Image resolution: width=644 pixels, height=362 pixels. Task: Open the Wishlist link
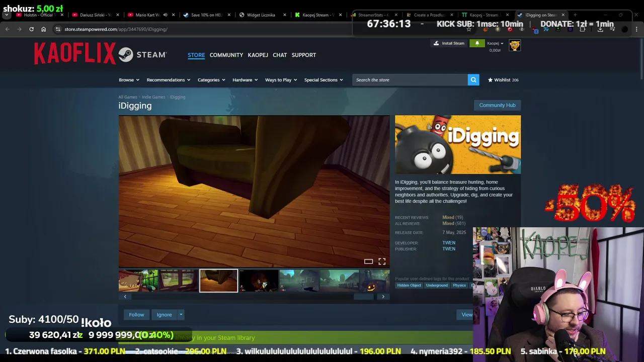(503, 80)
